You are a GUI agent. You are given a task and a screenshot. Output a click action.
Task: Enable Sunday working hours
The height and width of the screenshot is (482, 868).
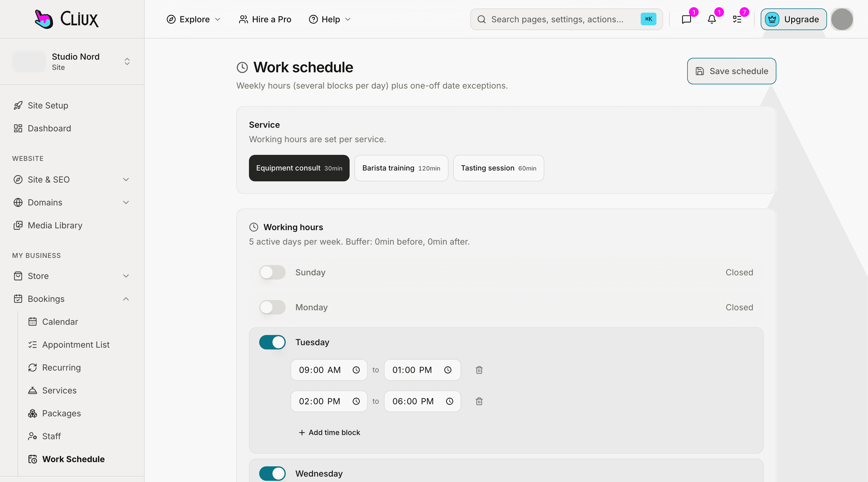[x=272, y=272]
